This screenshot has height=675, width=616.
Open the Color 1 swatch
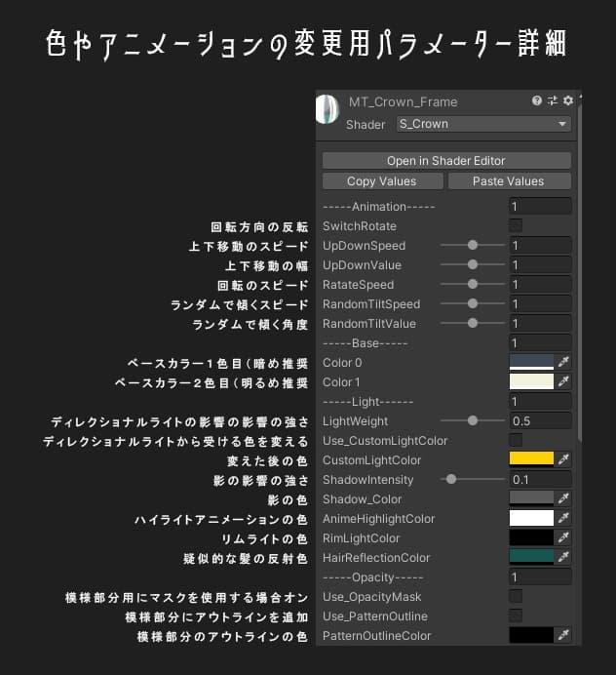[531, 381]
